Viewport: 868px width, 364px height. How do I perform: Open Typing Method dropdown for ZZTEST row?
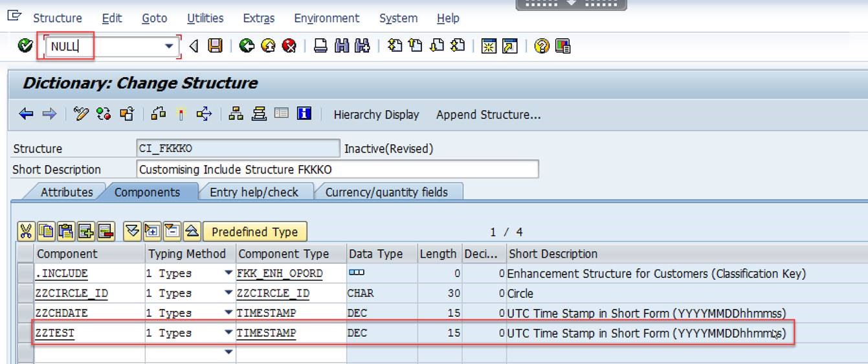click(x=228, y=333)
